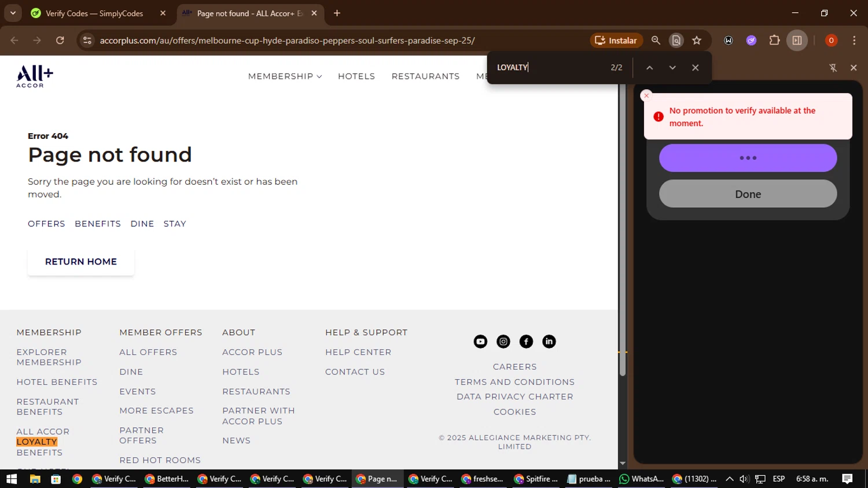The width and height of the screenshot is (868, 488).
Task: Click the Instalar app button
Action: (x=616, y=41)
